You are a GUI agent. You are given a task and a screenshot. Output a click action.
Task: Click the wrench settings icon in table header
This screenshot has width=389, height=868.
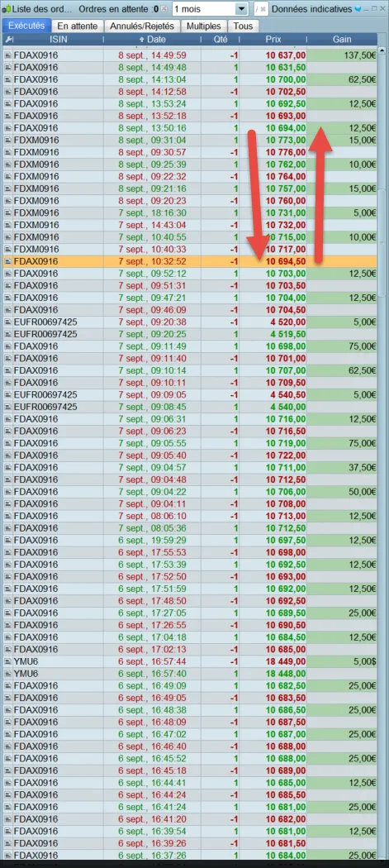click(7, 40)
